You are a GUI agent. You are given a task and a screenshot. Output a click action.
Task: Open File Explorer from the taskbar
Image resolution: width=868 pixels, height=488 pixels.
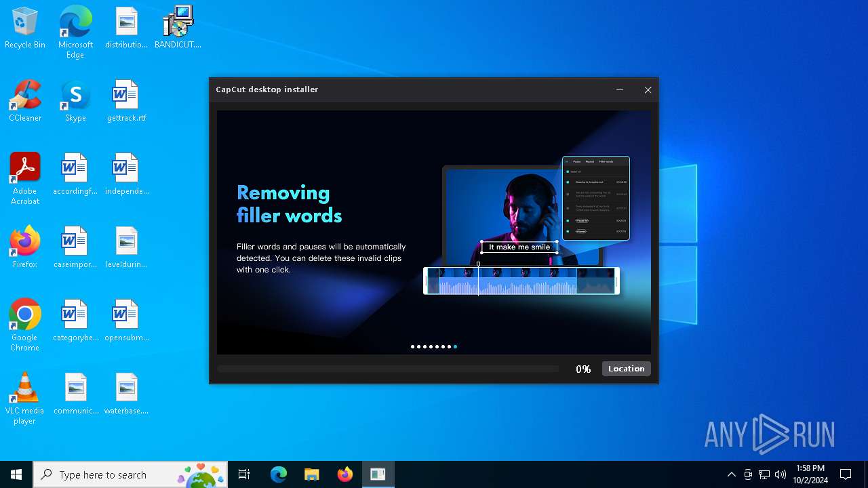311,474
